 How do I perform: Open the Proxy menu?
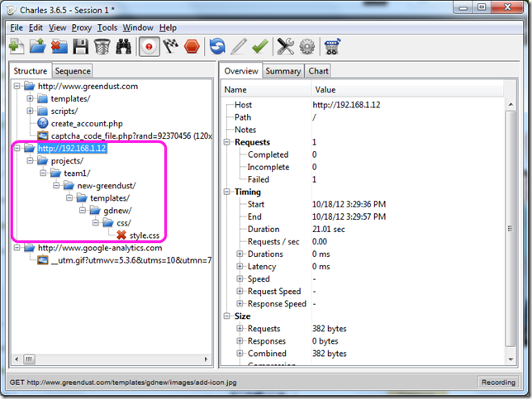[82, 28]
